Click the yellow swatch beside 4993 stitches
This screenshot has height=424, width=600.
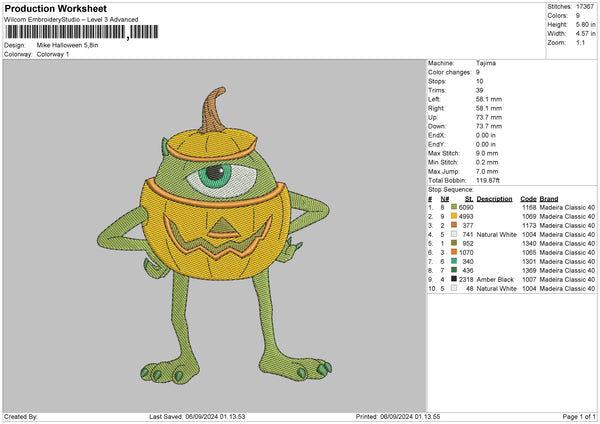tap(454, 216)
